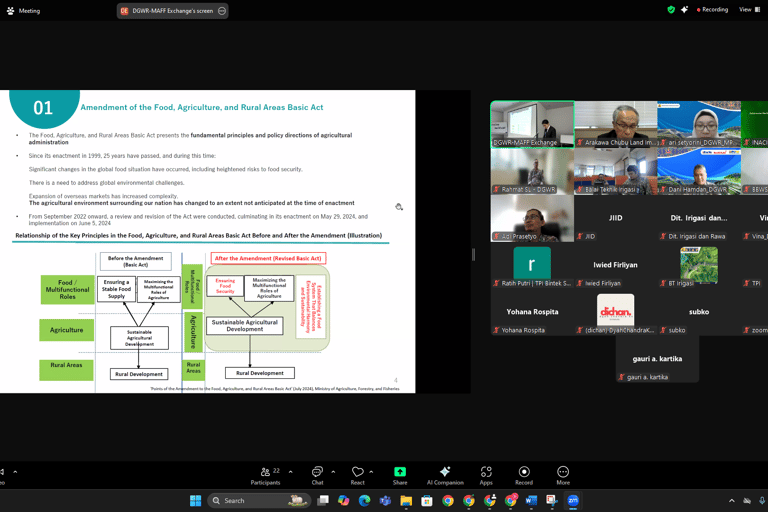Click the AI Companion sparkle icon in the top bar
Viewport: 768px width, 512px height.
point(684,9)
